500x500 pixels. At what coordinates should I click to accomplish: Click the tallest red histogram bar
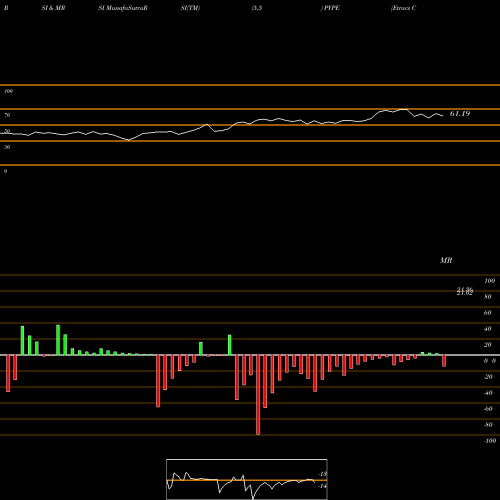pyautogui.click(x=258, y=395)
